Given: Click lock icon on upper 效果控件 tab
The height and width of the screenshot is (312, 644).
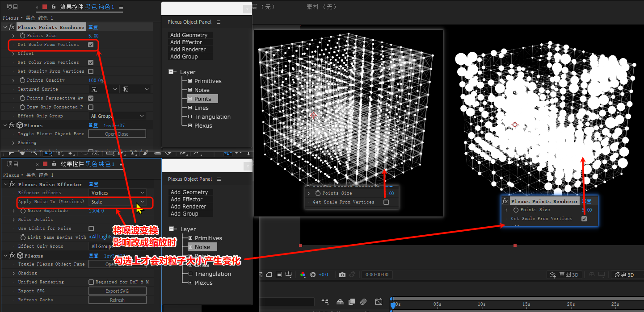Looking at the screenshot, I should (54, 7).
